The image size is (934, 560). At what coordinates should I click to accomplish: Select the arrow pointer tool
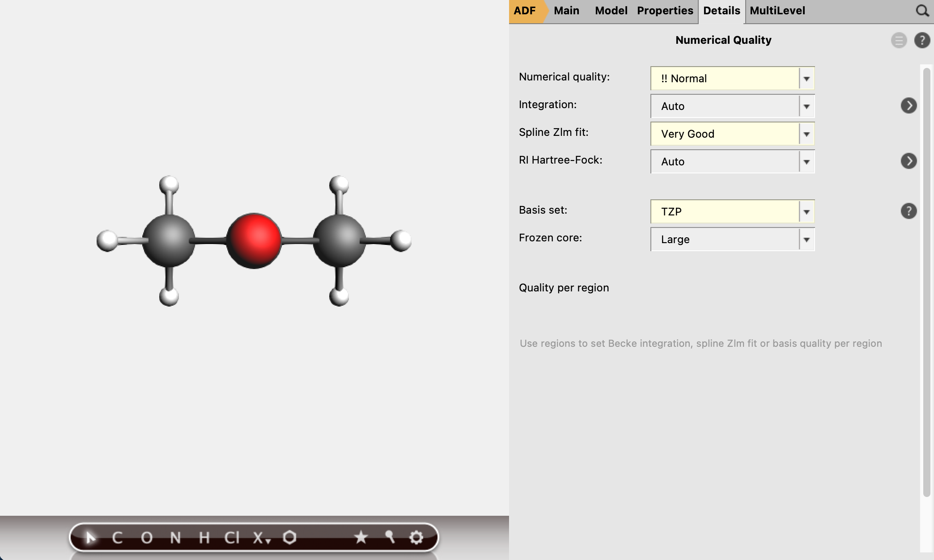click(91, 537)
